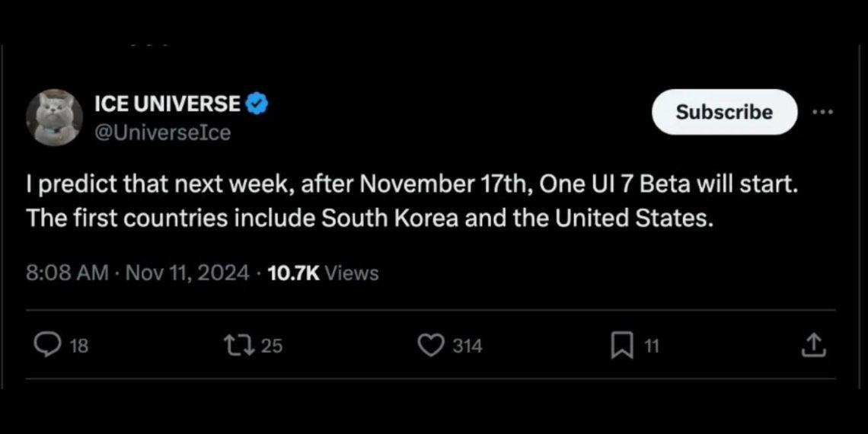
Task: Click the 8:08 AM timestamp
Action: [x=67, y=273]
